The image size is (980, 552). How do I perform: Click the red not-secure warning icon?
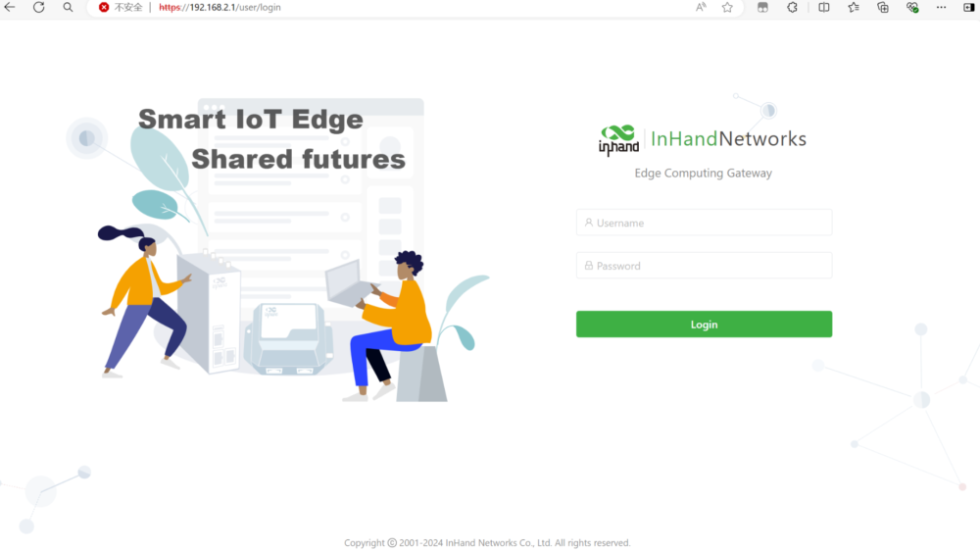(104, 8)
